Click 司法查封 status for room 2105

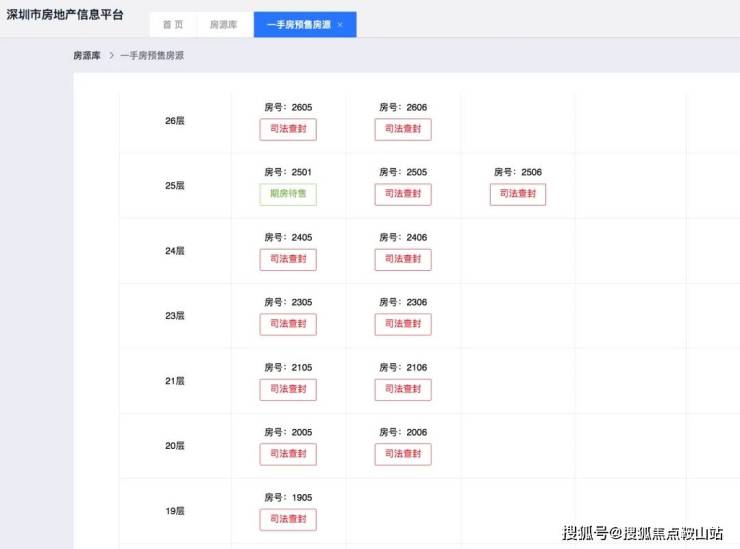coord(288,389)
